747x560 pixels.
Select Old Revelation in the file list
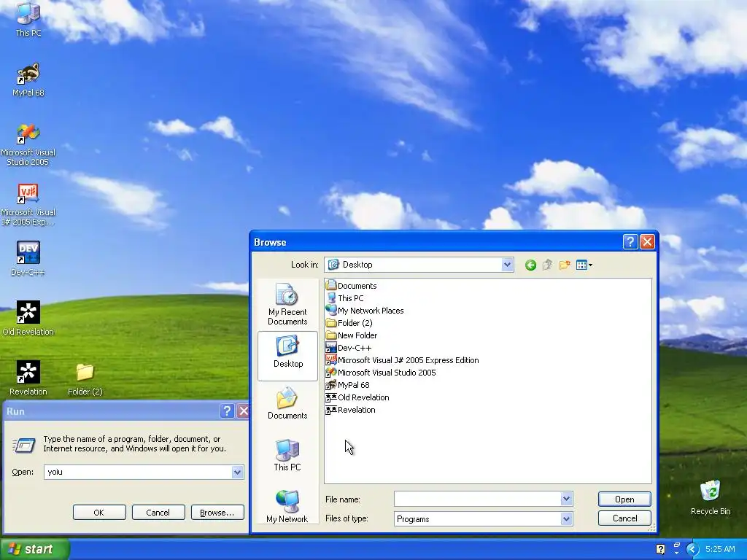[357, 397]
